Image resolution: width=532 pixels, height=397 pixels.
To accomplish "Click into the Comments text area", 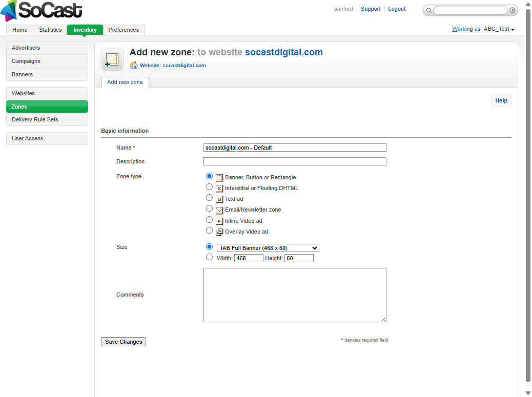I will (295, 295).
